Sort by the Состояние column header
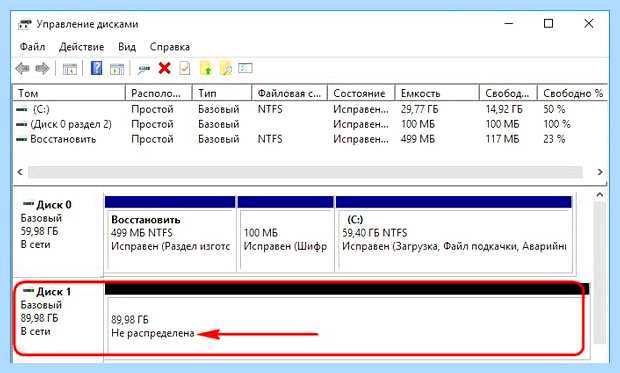 click(361, 93)
